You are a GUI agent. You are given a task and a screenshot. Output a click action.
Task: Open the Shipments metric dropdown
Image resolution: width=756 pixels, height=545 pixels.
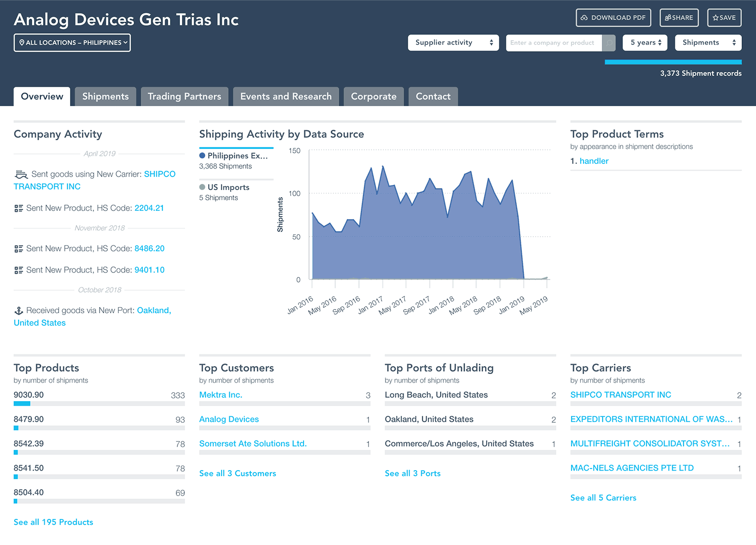pyautogui.click(x=708, y=43)
